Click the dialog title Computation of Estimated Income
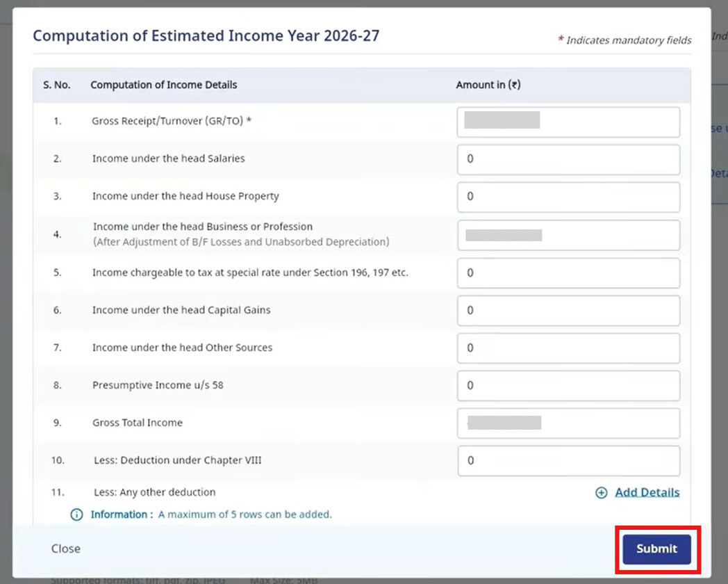Viewport: 728px width, 584px height. tap(206, 35)
